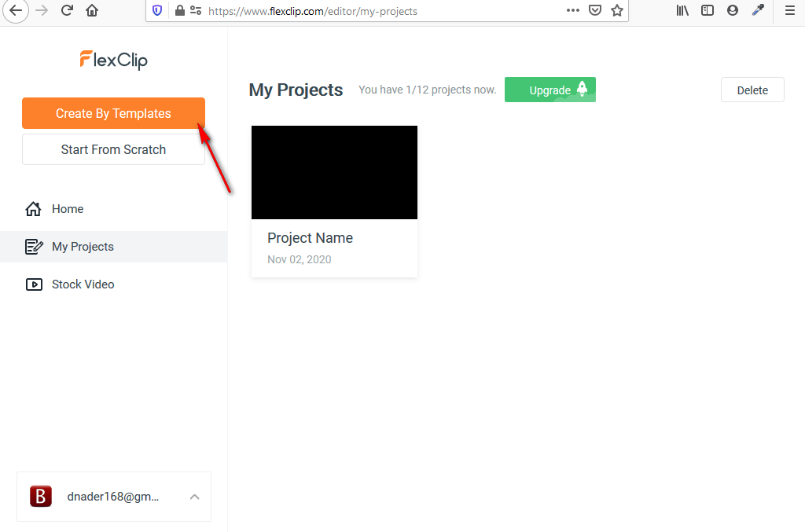Screen dimensions: 805x532
Task: Click the Stock Video play icon
Action: pos(34,284)
